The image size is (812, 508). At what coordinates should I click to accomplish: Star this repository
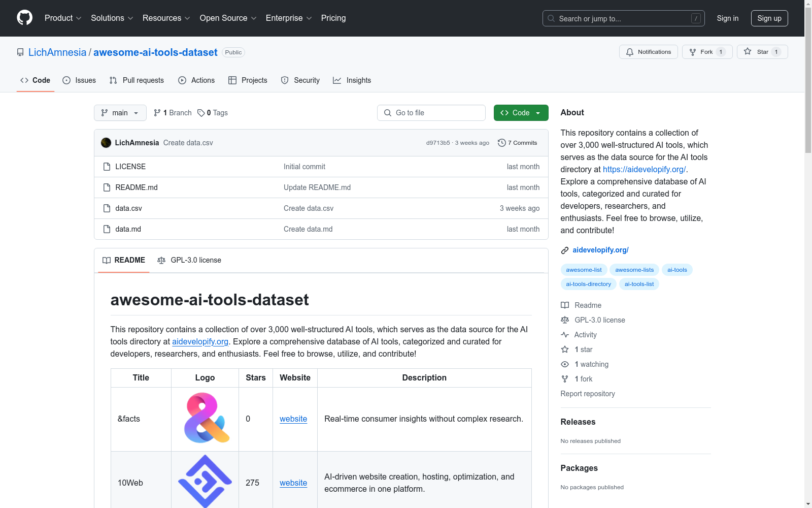click(x=762, y=52)
